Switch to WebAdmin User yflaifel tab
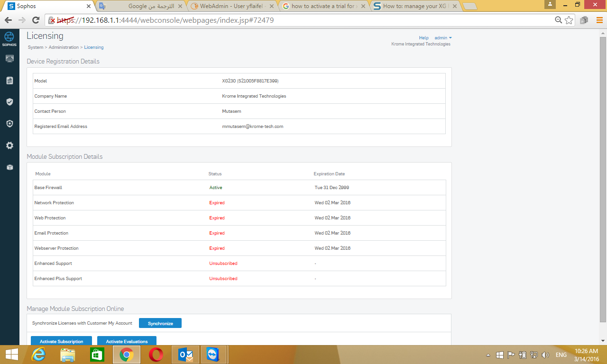 [232, 6]
